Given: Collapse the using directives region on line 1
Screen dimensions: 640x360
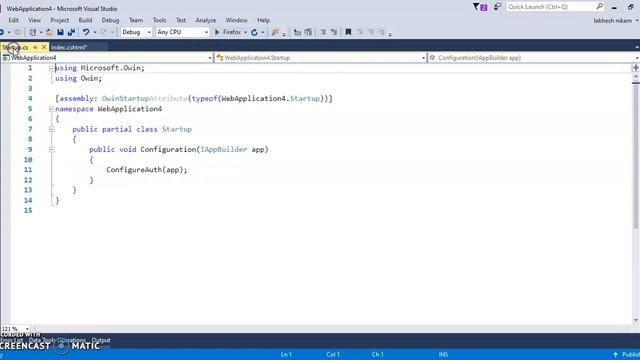Looking at the screenshot, I should pyautogui.click(x=51, y=68).
